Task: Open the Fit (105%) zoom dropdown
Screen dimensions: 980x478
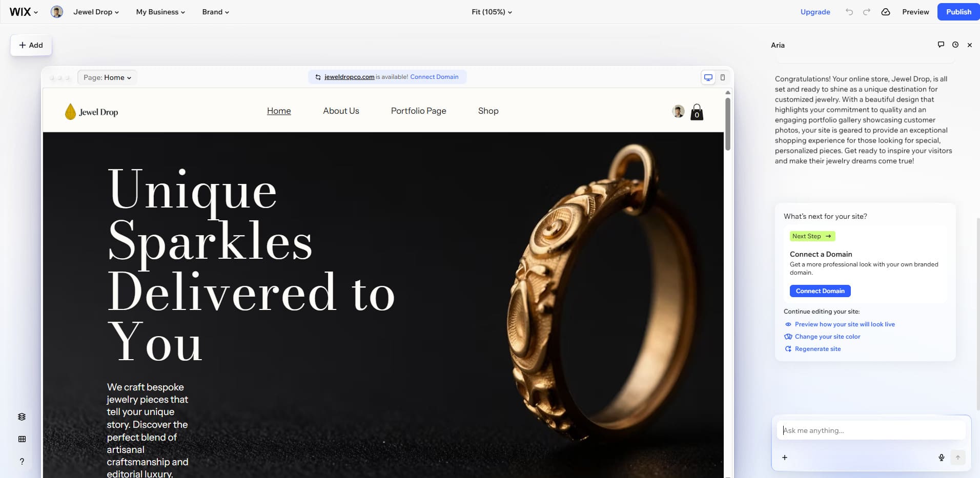Action: 492,12
